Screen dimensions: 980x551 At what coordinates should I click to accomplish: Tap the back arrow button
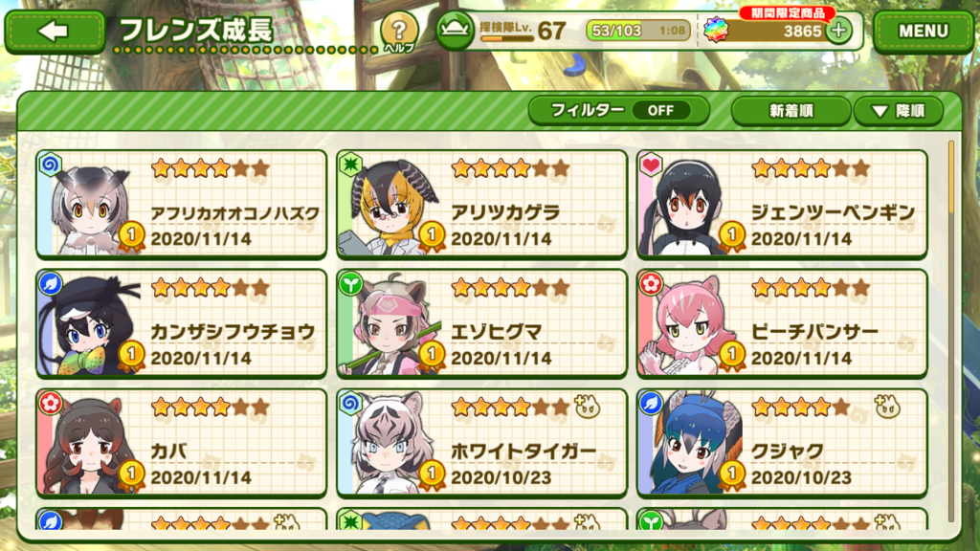(55, 32)
